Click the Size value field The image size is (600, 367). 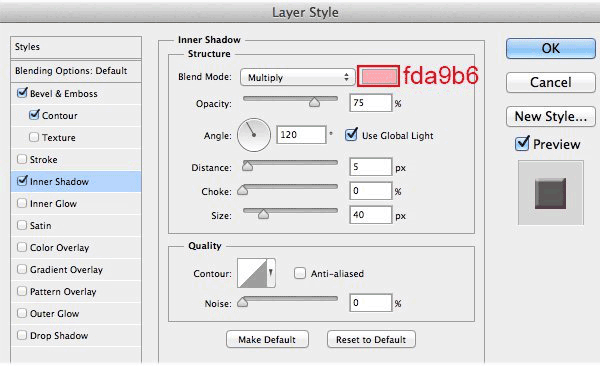(371, 215)
